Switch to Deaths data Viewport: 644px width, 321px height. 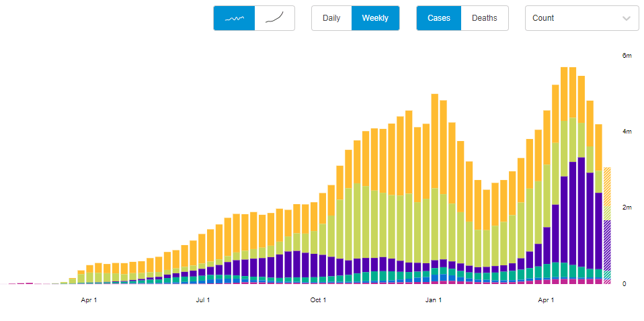point(485,18)
